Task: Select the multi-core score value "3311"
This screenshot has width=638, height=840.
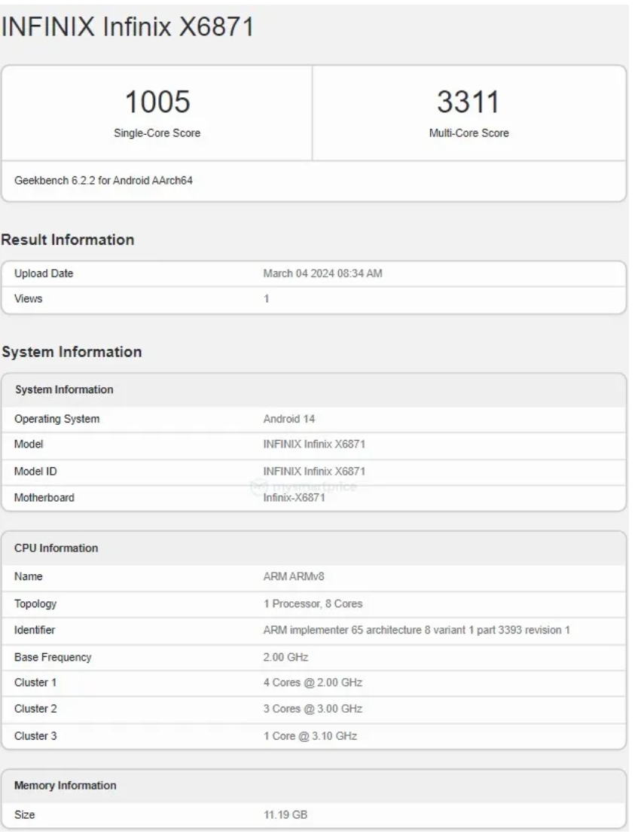Action: tap(469, 102)
